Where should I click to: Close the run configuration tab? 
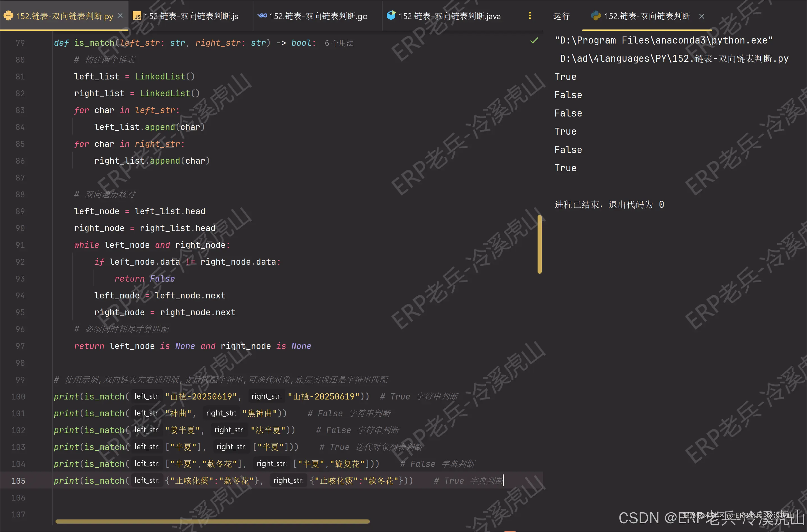click(x=701, y=16)
